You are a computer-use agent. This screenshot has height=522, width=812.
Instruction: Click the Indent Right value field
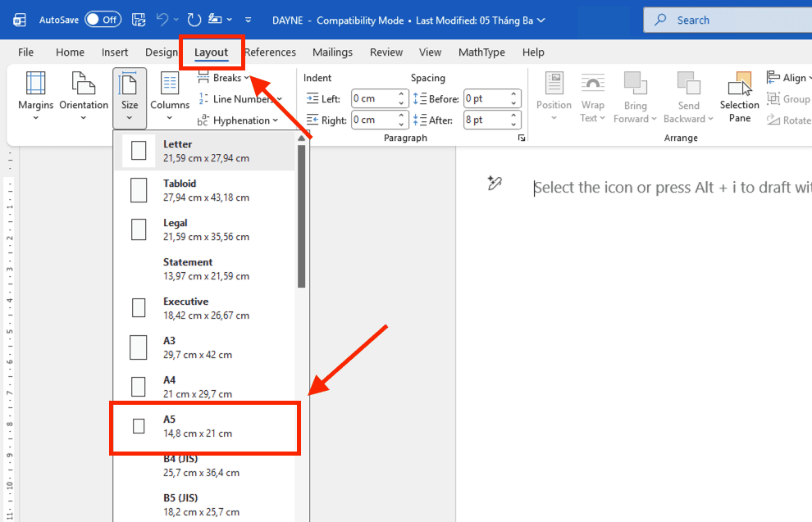pyautogui.click(x=374, y=120)
